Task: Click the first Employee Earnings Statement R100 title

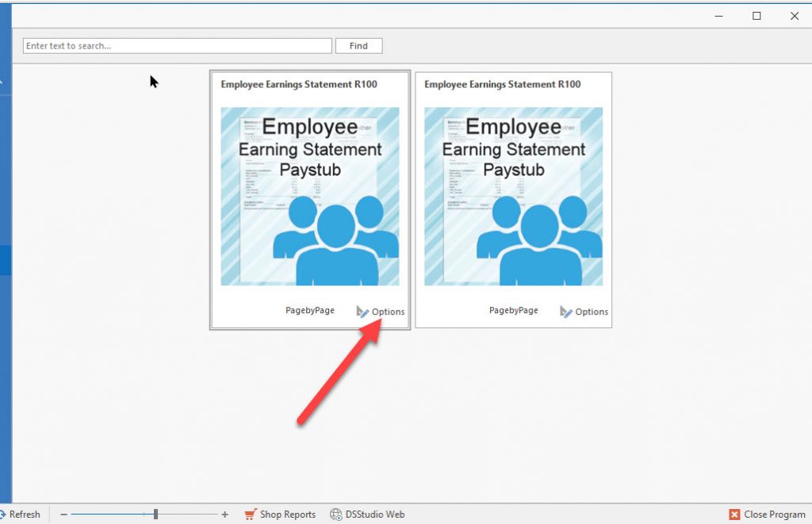Action: click(299, 84)
